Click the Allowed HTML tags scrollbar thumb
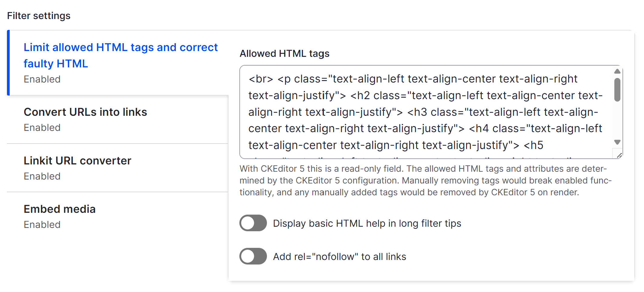The image size is (644, 292). 617,90
